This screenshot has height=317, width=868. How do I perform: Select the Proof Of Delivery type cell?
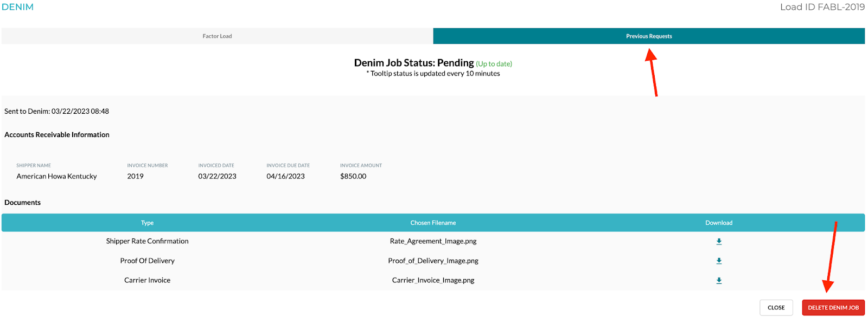click(x=148, y=261)
